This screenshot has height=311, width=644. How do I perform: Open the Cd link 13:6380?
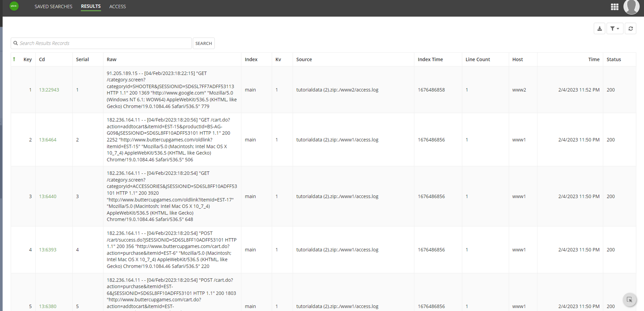tap(48, 306)
